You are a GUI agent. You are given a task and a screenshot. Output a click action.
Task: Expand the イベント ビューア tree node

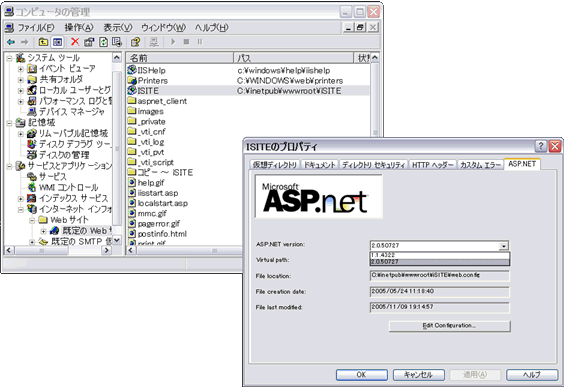pos(21,69)
